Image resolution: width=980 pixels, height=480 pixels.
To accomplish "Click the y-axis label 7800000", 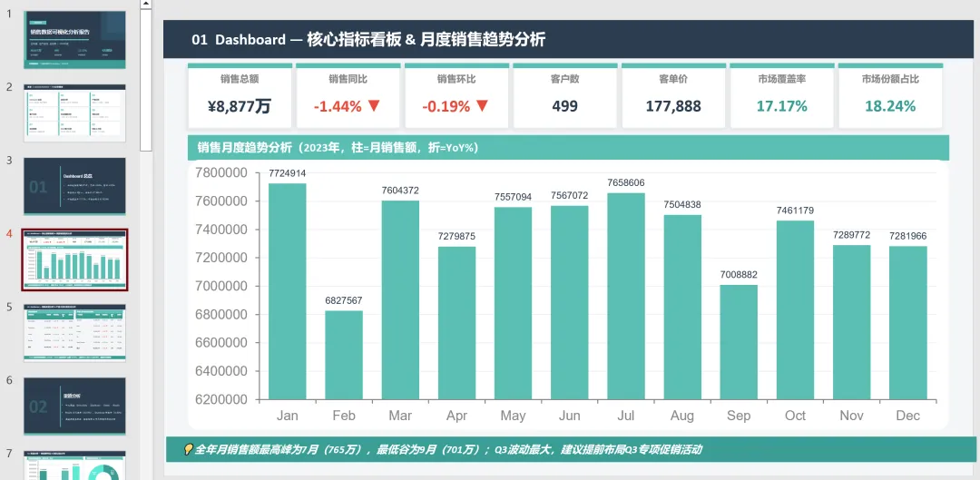I will click(221, 172).
